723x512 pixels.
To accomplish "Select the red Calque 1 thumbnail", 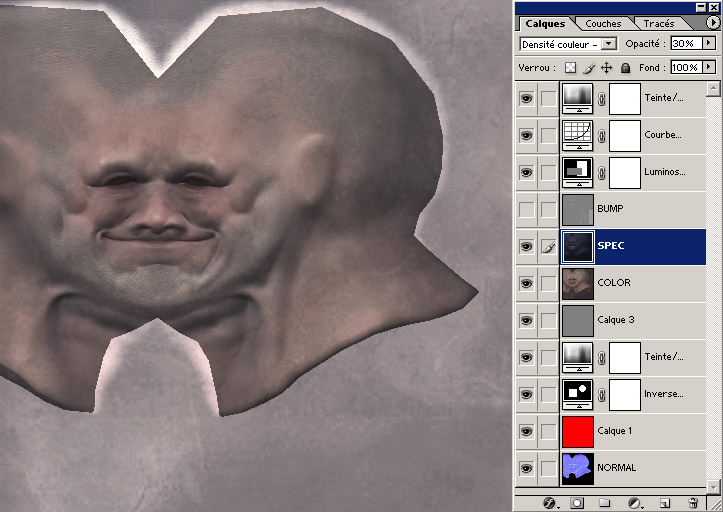I will [578, 432].
